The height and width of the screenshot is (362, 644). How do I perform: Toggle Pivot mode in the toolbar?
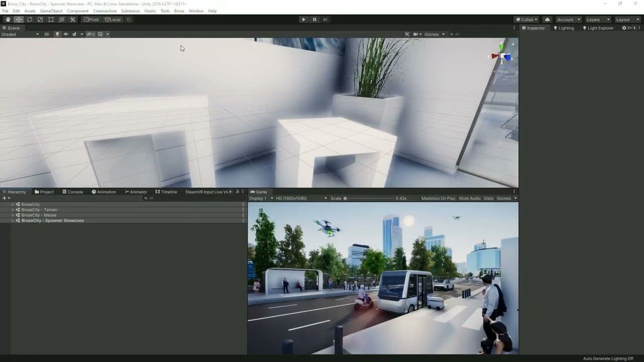pyautogui.click(x=91, y=20)
